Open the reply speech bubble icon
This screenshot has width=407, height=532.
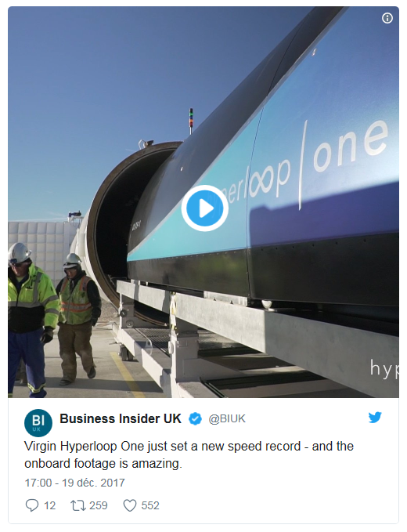(32, 505)
